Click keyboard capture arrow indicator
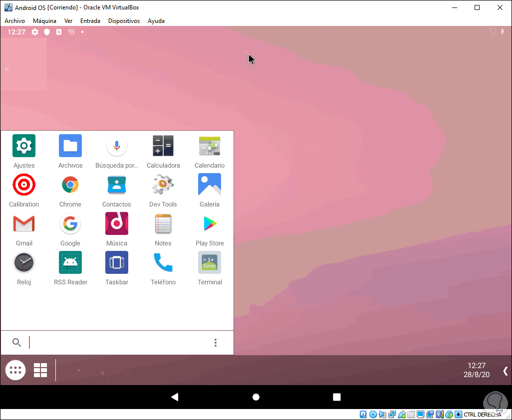 [458, 415]
